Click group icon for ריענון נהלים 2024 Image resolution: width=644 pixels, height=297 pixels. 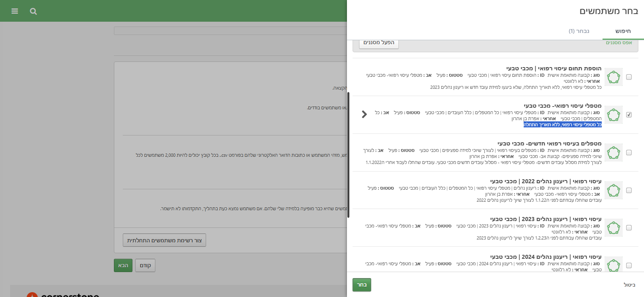(x=613, y=265)
